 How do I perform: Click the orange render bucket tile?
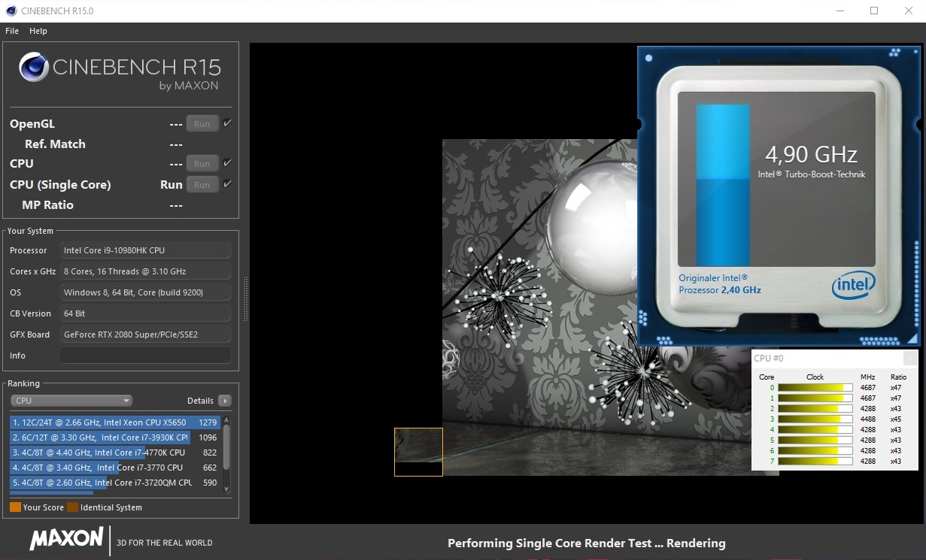click(418, 452)
